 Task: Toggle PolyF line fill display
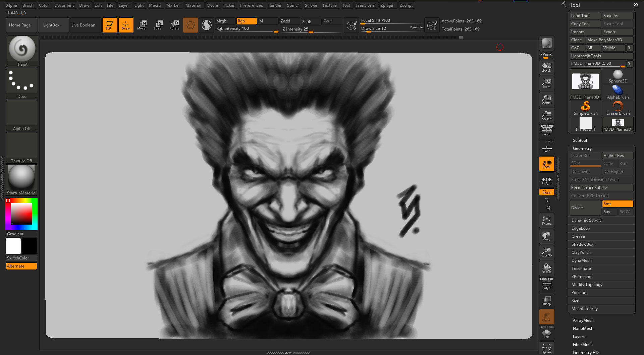[x=546, y=284]
